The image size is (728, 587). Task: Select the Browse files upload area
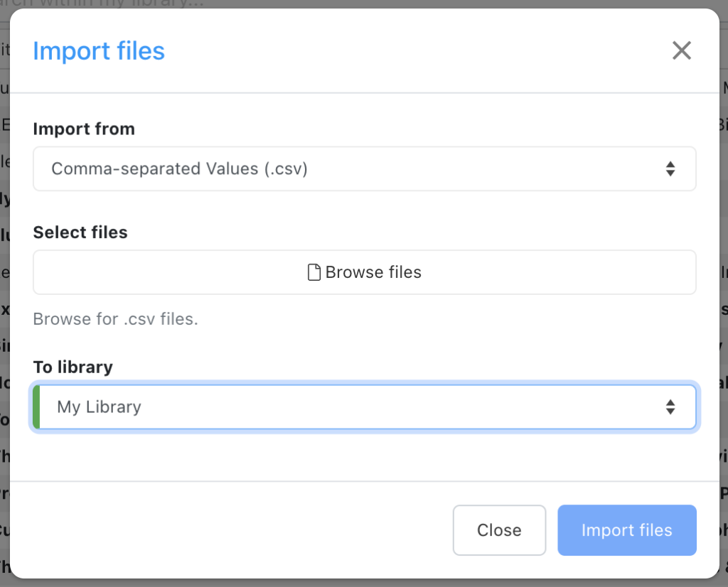click(x=364, y=271)
